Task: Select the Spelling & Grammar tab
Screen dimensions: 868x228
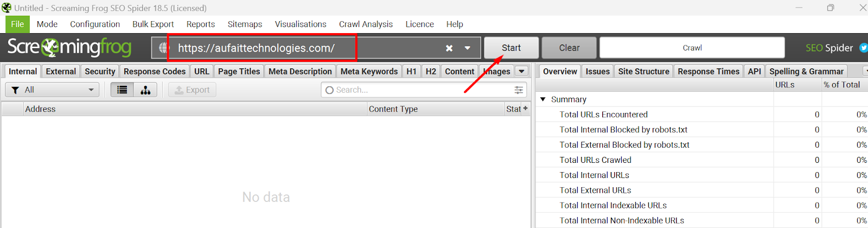Action: (x=806, y=71)
